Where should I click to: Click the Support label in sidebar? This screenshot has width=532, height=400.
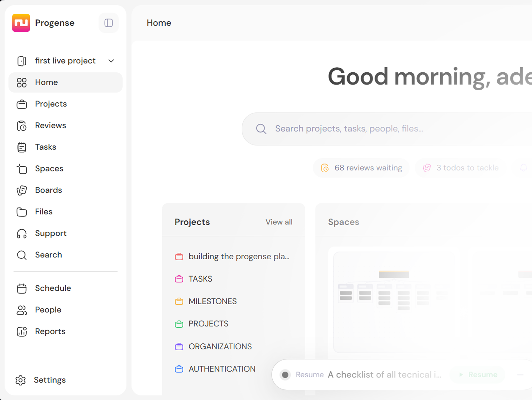(x=51, y=233)
